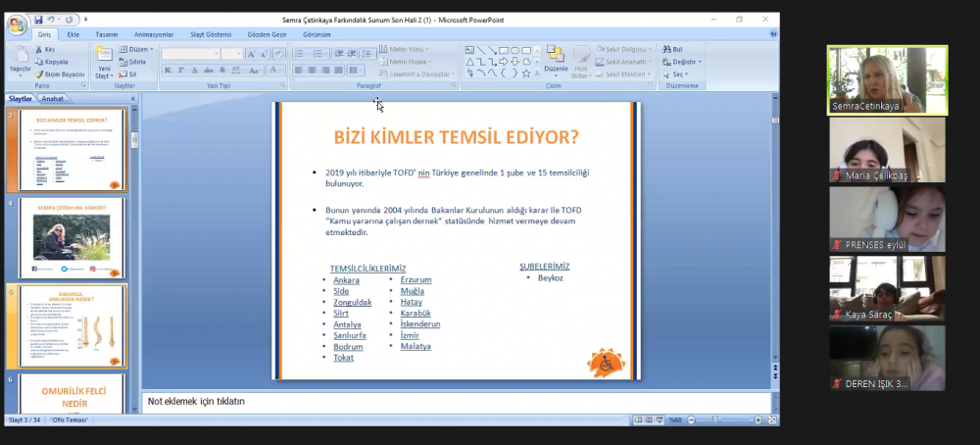Close the slides pane with X
This screenshot has width=980, height=445.
(132, 99)
